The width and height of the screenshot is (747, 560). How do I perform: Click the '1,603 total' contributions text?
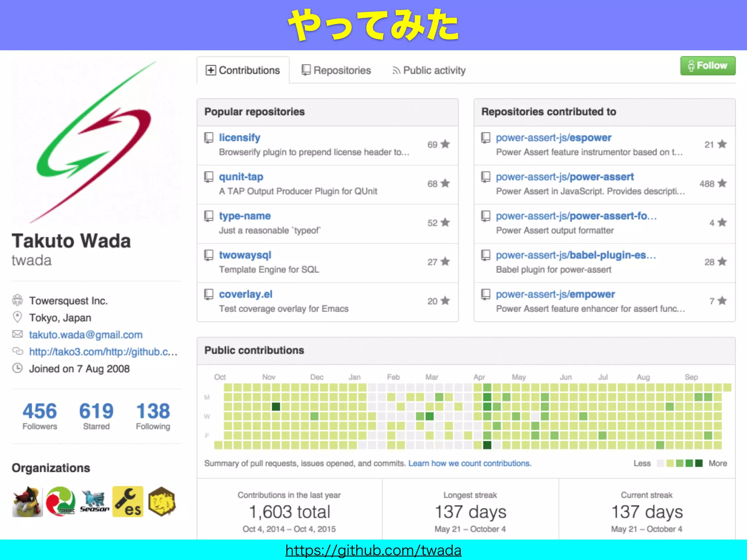click(x=290, y=512)
